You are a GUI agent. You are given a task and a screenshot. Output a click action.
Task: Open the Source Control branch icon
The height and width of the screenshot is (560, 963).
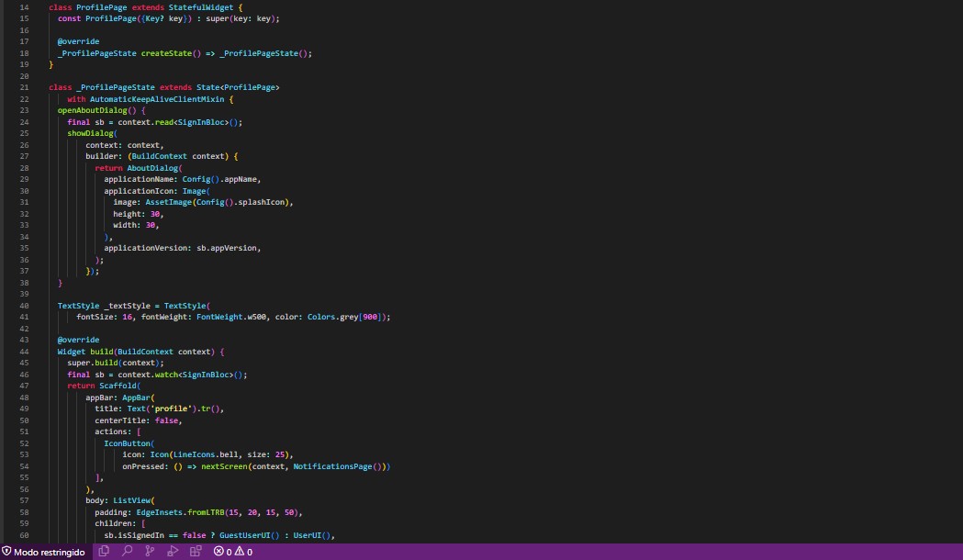coord(150,552)
